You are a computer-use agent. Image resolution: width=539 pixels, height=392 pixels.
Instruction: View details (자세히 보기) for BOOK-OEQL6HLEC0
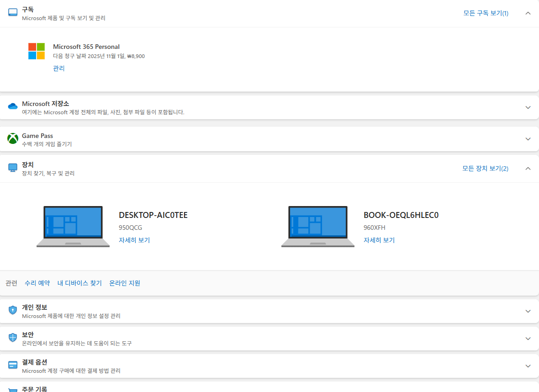tap(379, 240)
